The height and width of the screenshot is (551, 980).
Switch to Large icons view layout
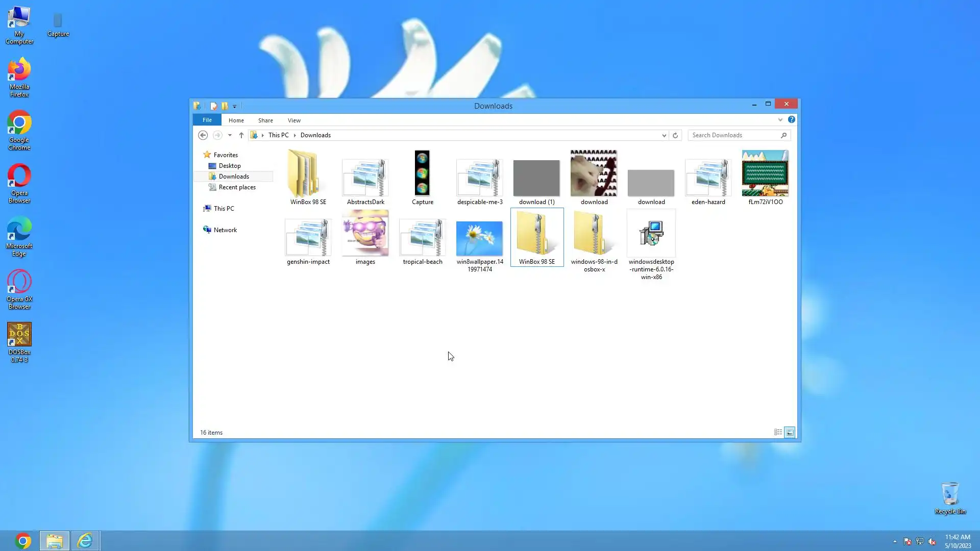click(790, 432)
